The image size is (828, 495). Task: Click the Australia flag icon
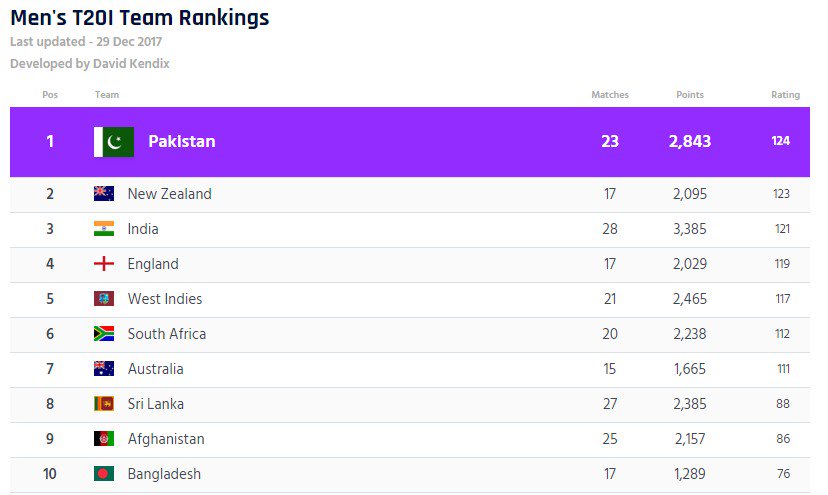(104, 368)
